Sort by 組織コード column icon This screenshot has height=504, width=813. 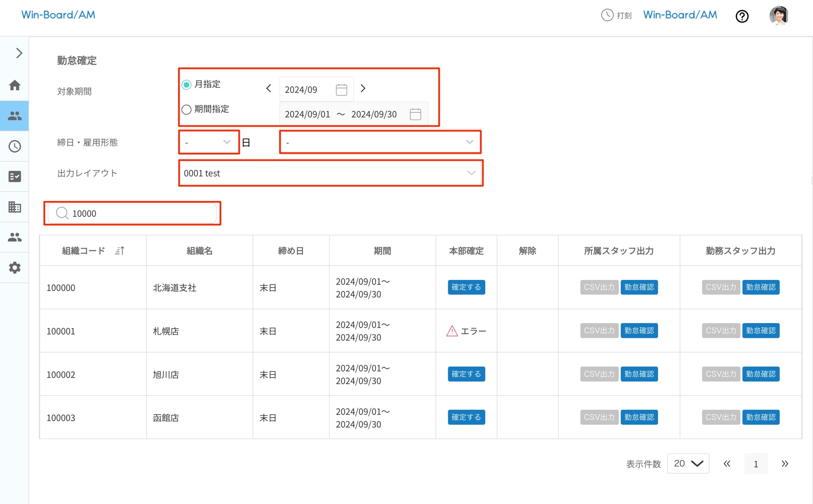click(x=120, y=251)
